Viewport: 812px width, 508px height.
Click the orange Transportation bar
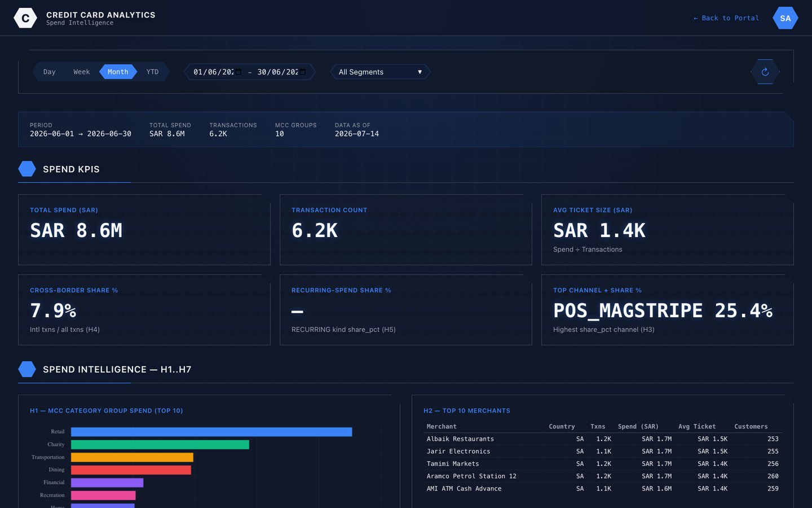[132, 457]
